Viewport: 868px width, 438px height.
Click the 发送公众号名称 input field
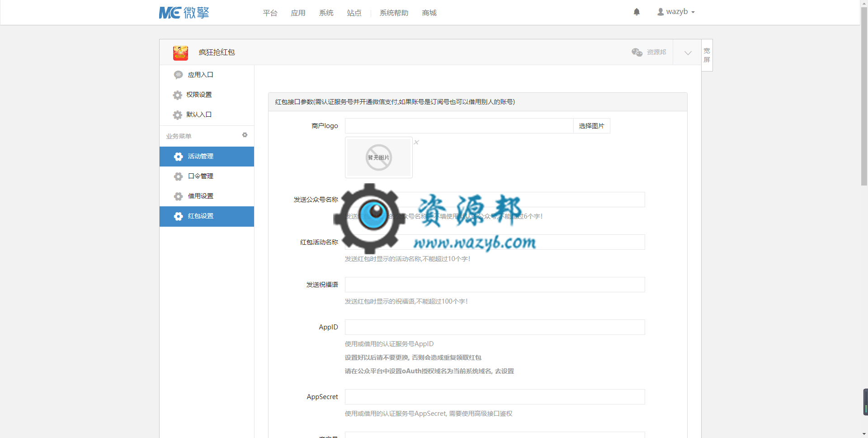coord(495,200)
